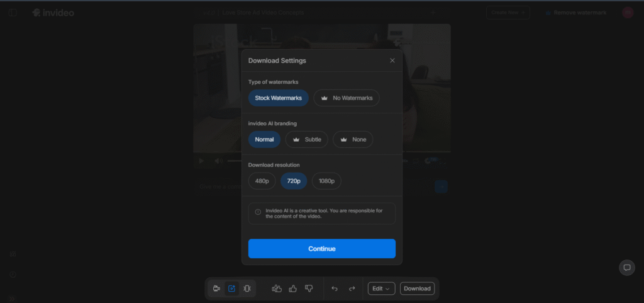Open the chat support bubble icon
This screenshot has width=644, height=303.
tap(626, 267)
